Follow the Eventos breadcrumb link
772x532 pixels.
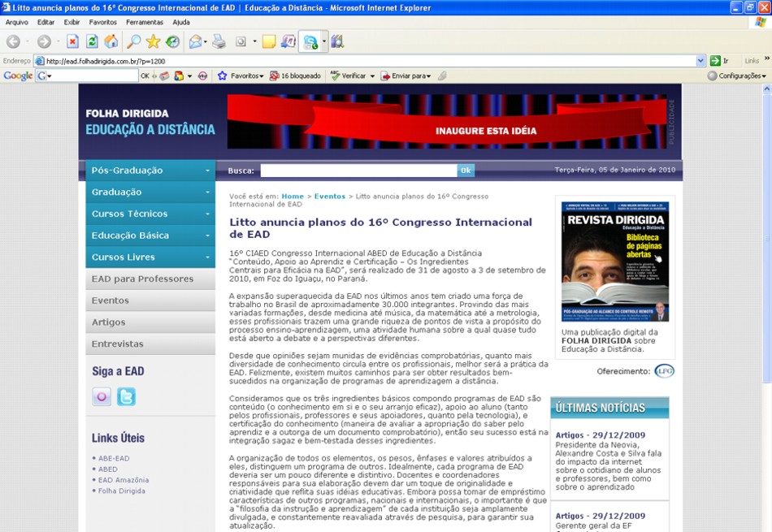click(330, 197)
